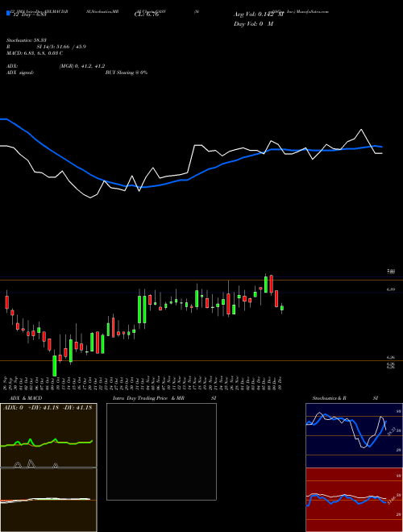Screen dimensions: 403x532
Task: Click the 6.89 price axis label
Action: point(390,289)
